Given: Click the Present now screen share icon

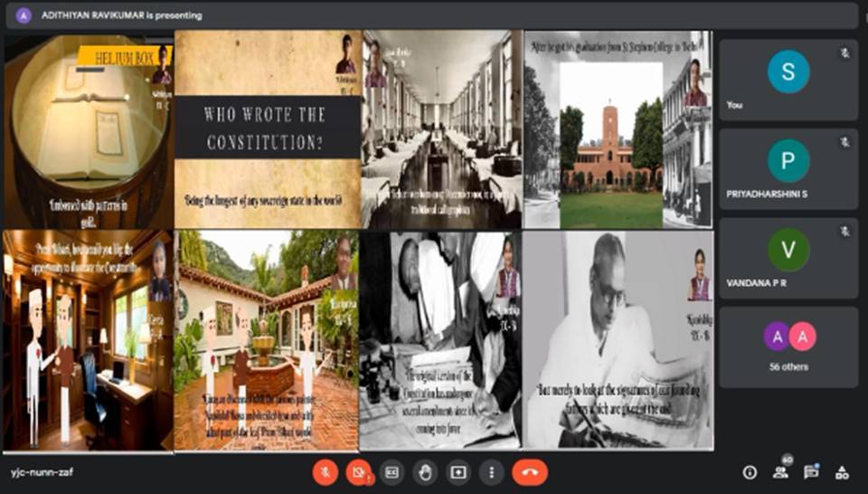Looking at the screenshot, I should [458, 472].
